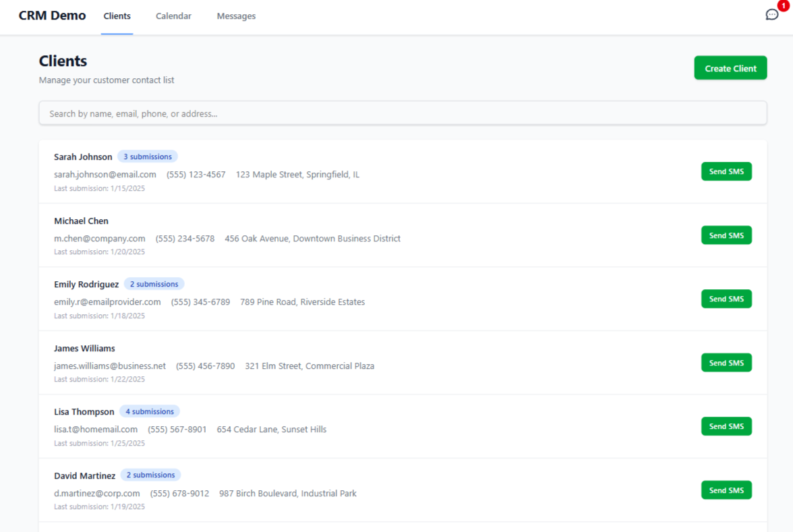The image size is (793, 532).
Task: Open Emily Rodriguez's 2 submissions badge
Action: click(154, 283)
